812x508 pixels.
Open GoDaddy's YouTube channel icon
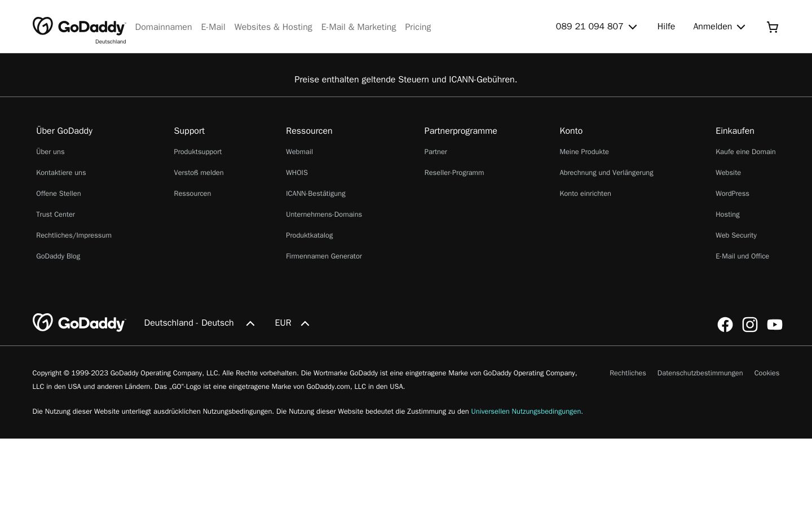coord(775,325)
